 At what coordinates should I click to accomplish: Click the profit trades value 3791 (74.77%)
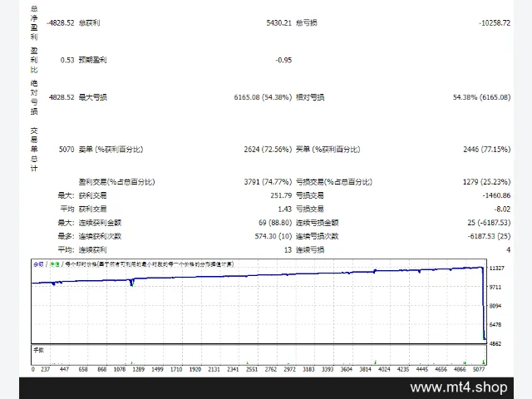pyautogui.click(x=268, y=182)
